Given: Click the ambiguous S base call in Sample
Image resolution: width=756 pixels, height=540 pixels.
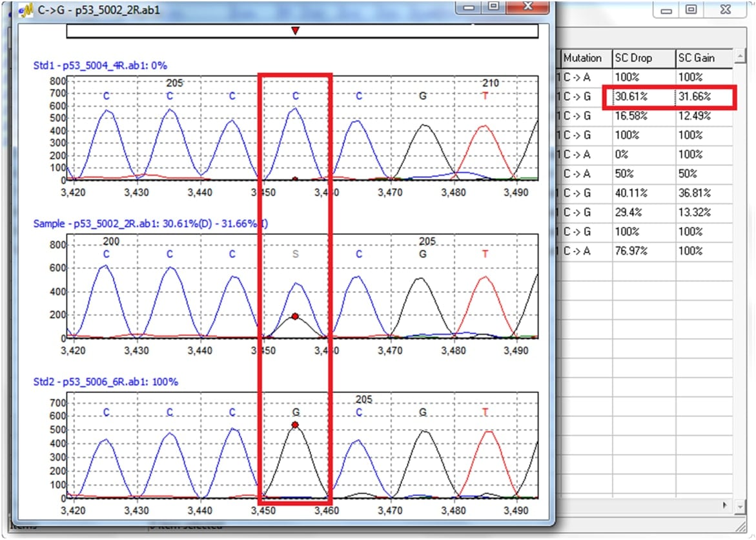Looking at the screenshot, I should pos(295,254).
